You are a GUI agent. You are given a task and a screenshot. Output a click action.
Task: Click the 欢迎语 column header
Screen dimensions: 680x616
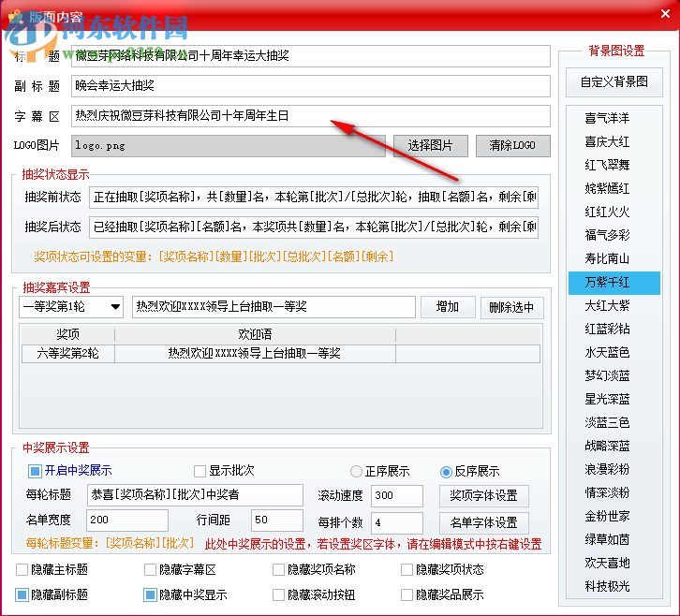point(255,334)
